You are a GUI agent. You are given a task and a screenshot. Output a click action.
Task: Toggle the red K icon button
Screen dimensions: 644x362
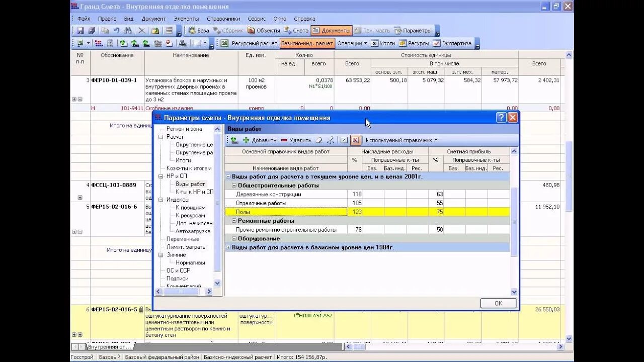point(355,140)
